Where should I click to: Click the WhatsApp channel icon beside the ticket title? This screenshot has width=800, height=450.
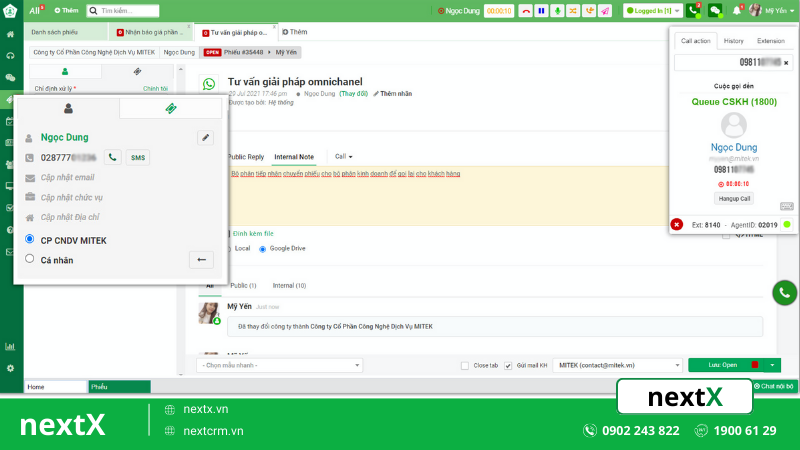click(x=209, y=84)
